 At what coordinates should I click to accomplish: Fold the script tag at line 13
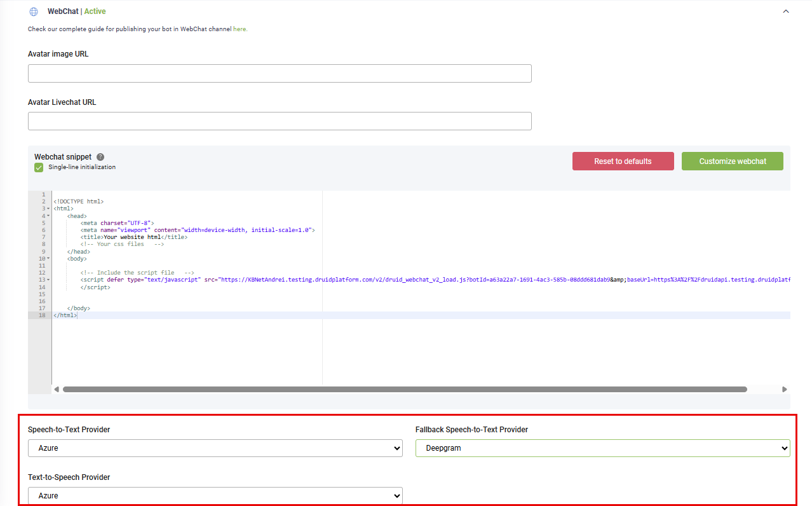pos(48,280)
